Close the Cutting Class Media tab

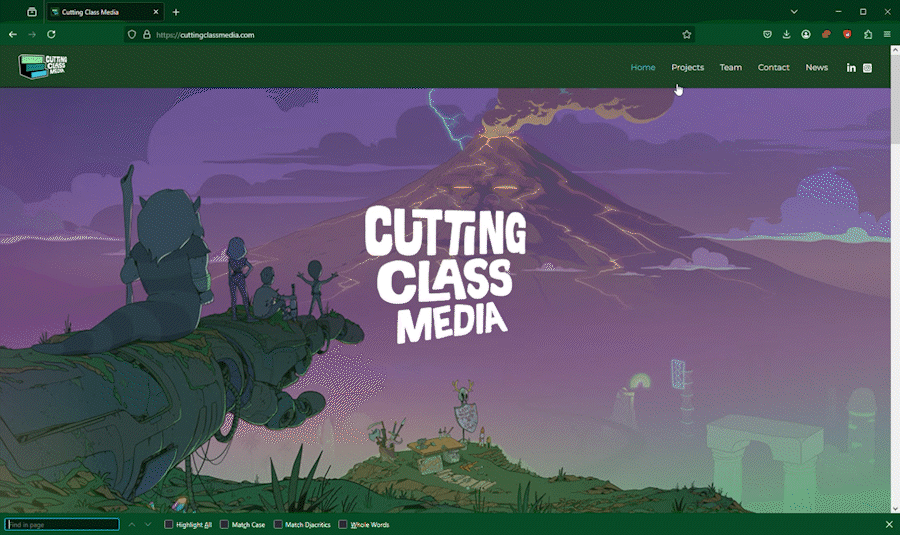[156, 11]
